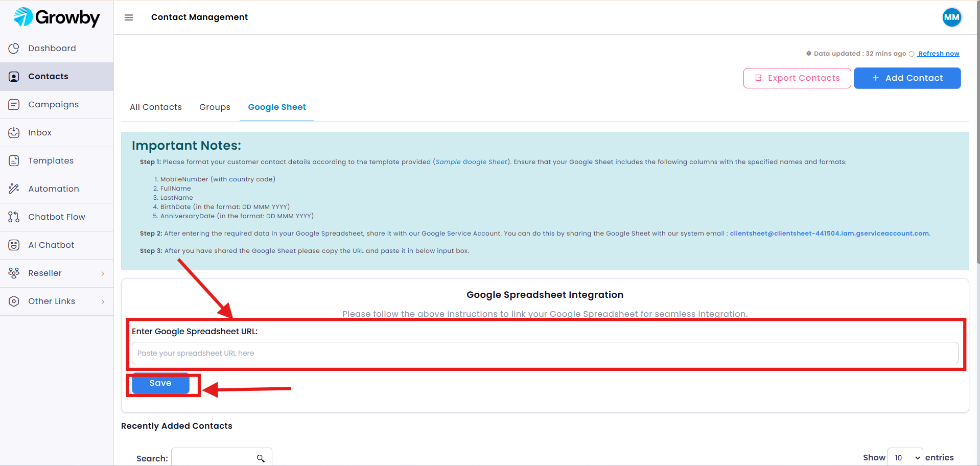Click the refresh circular arrow icon
Viewport: 980px width, 466px height.
pyautogui.click(x=912, y=54)
